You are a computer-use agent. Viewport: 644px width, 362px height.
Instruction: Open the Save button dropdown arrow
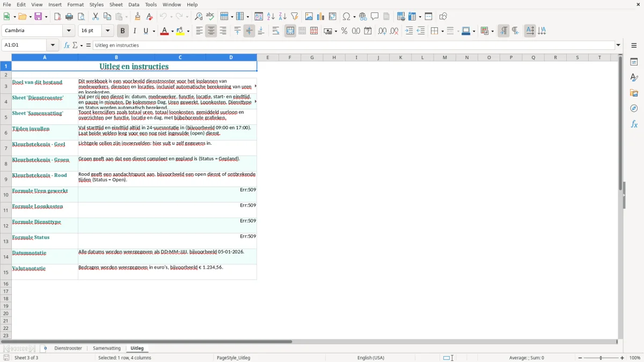(46, 17)
